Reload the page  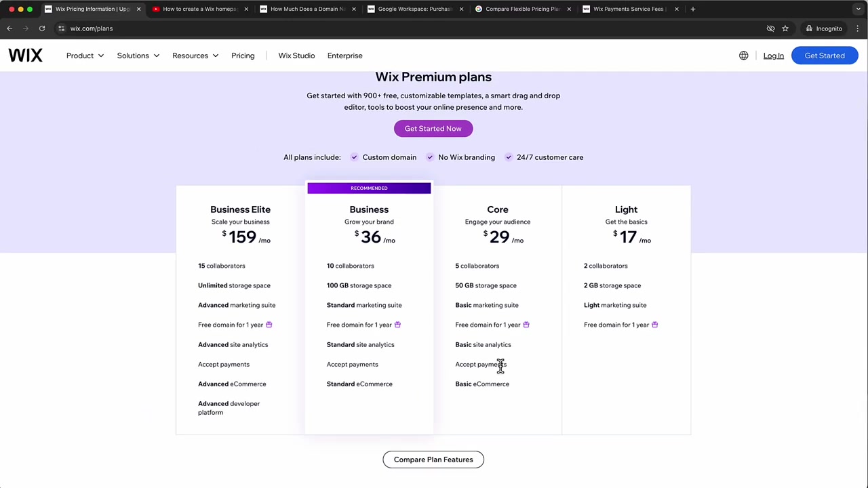click(42, 28)
